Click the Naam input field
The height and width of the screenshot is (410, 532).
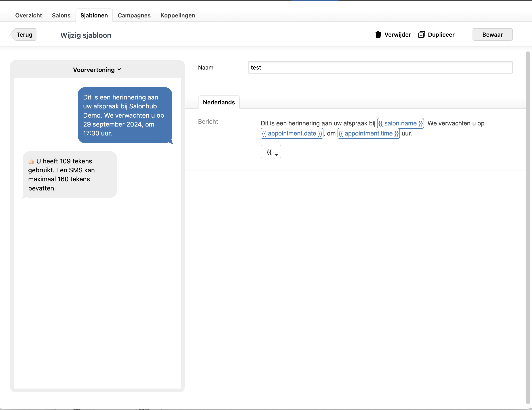pyautogui.click(x=380, y=68)
